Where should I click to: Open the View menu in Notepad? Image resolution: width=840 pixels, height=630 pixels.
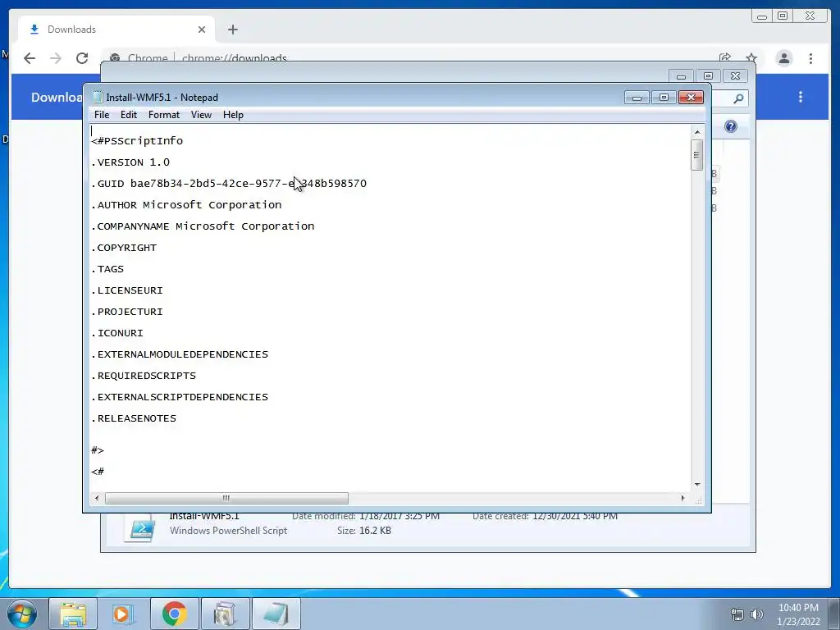click(201, 115)
